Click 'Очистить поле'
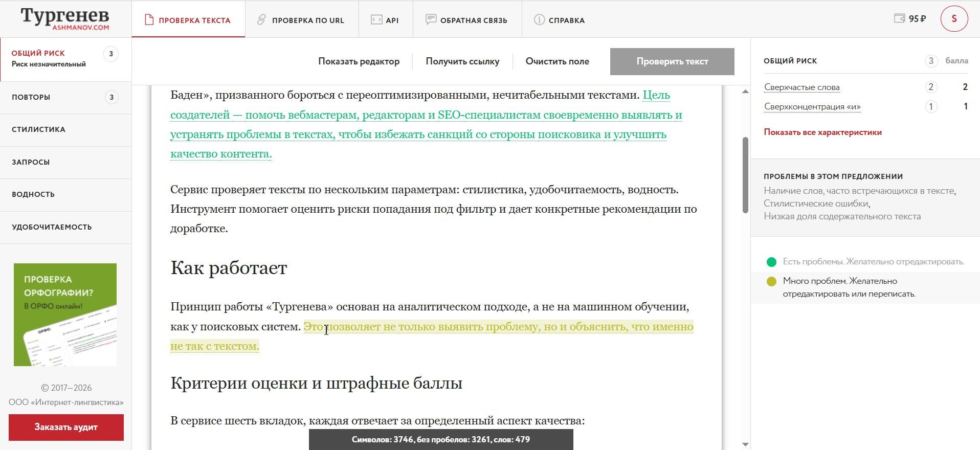The image size is (980, 450). pos(557,61)
